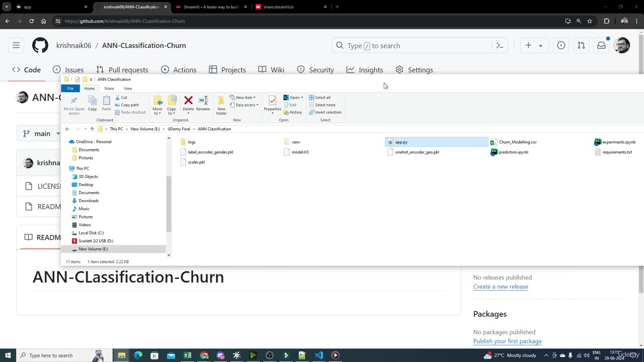Click the Properties icon in ribbon
The width and height of the screenshot is (644, 362).
pyautogui.click(x=272, y=101)
